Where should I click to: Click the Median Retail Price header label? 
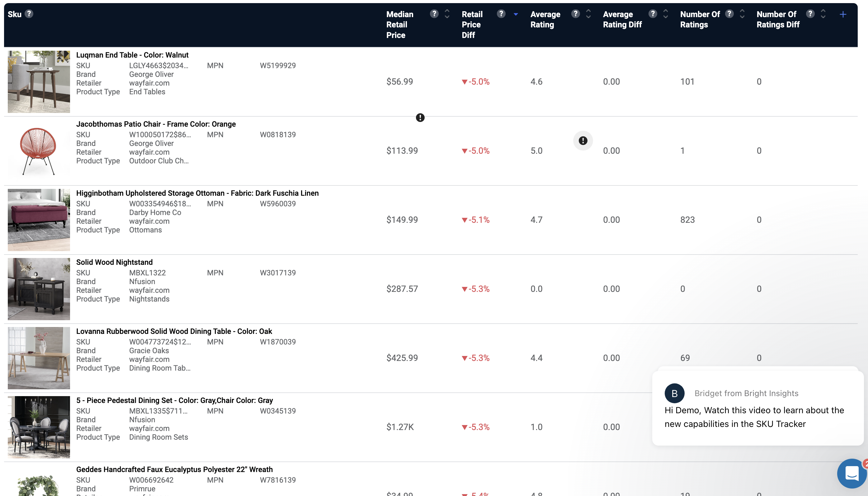[399, 25]
